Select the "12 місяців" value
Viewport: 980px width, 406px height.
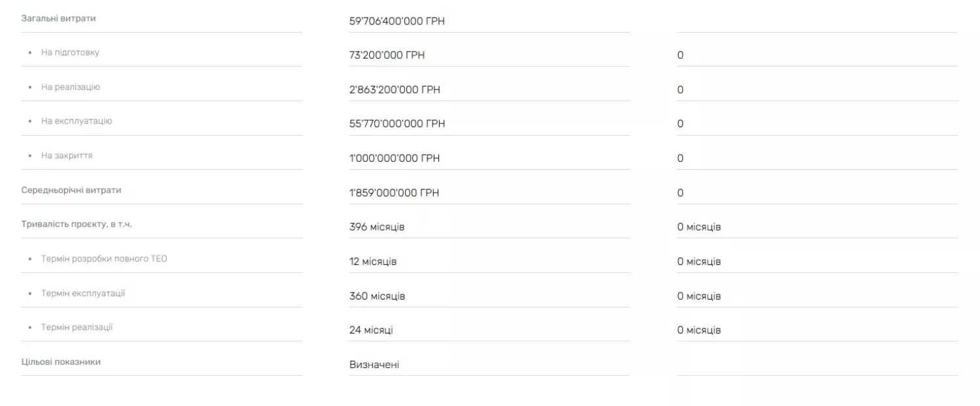click(x=373, y=262)
